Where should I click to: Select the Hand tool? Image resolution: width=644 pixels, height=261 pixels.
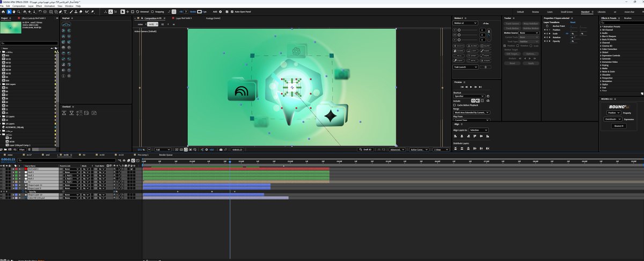point(15,11)
